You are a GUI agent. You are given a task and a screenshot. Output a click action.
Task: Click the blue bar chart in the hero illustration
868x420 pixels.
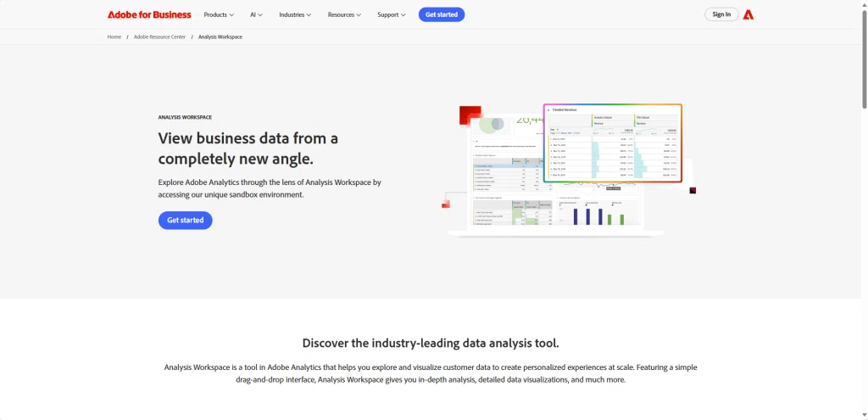tap(588, 215)
